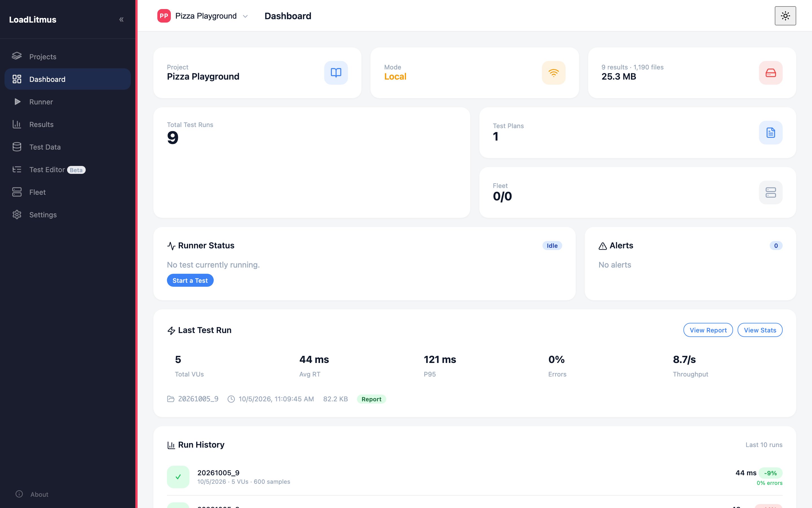Click the green check icon for run 20261005_9
Image resolution: width=812 pixels, height=508 pixels.
(x=178, y=477)
